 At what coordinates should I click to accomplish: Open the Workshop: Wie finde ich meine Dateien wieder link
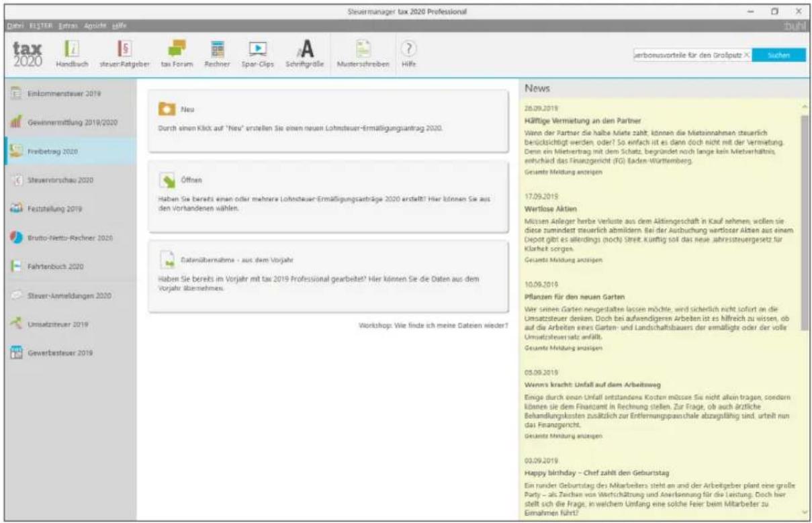click(x=434, y=325)
